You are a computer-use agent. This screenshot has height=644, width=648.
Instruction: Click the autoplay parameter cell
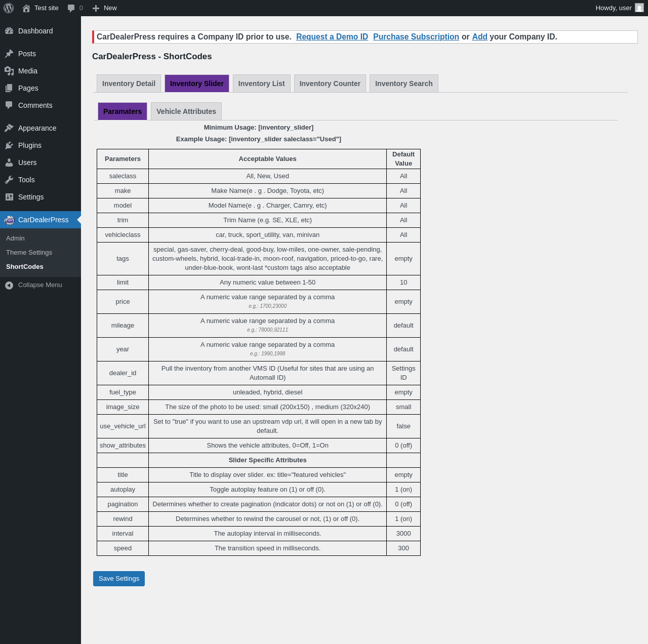(x=123, y=490)
